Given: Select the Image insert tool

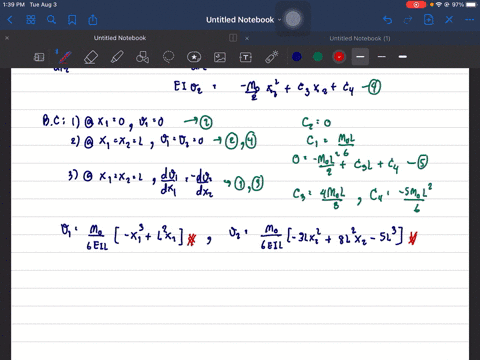Looking at the screenshot, I should [x=220, y=57].
